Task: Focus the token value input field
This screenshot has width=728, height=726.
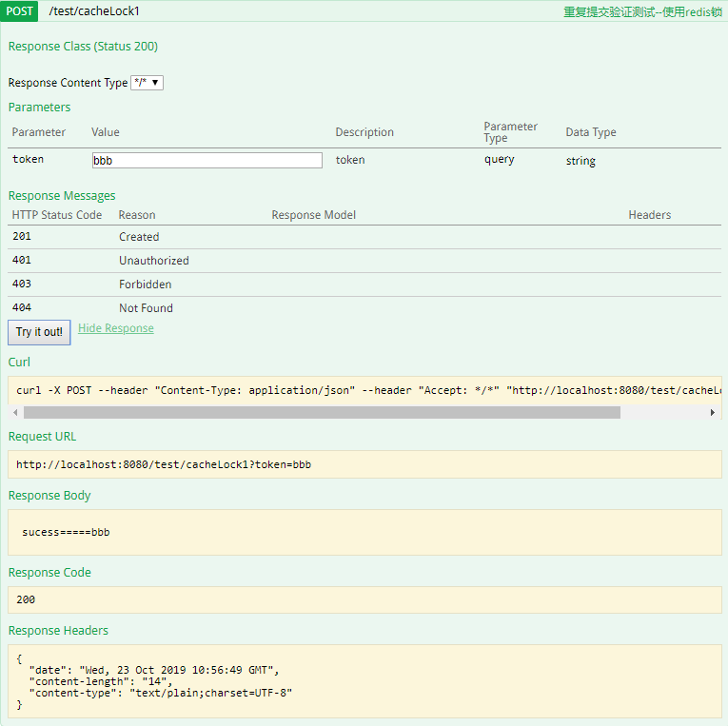Action: 207,160
